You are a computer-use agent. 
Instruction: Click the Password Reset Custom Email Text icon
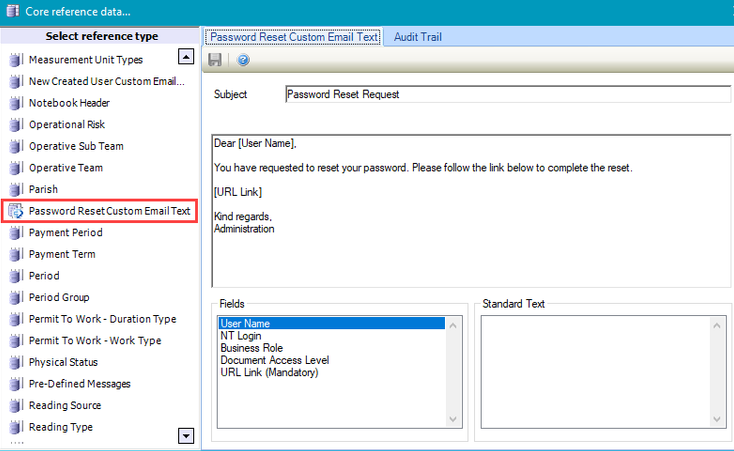click(16, 211)
